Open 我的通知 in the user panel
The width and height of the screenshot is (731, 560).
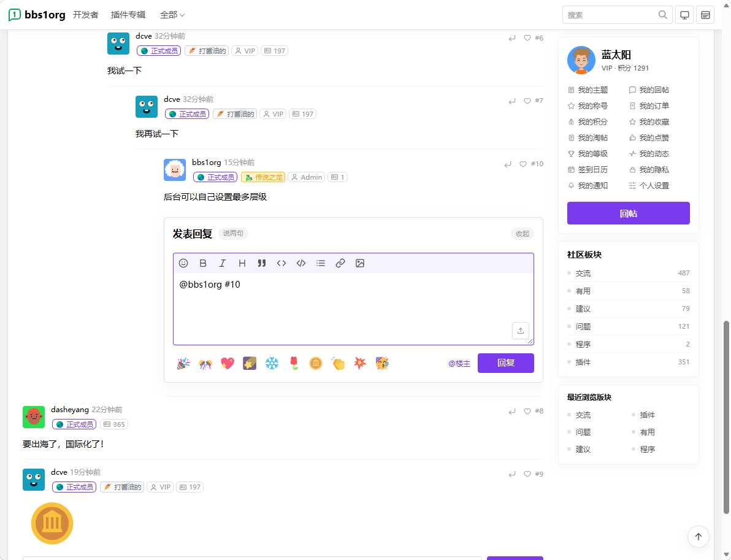coord(587,186)
